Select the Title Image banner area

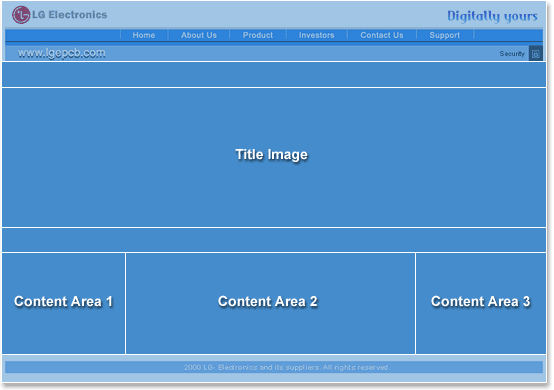[x=274, y=157]
